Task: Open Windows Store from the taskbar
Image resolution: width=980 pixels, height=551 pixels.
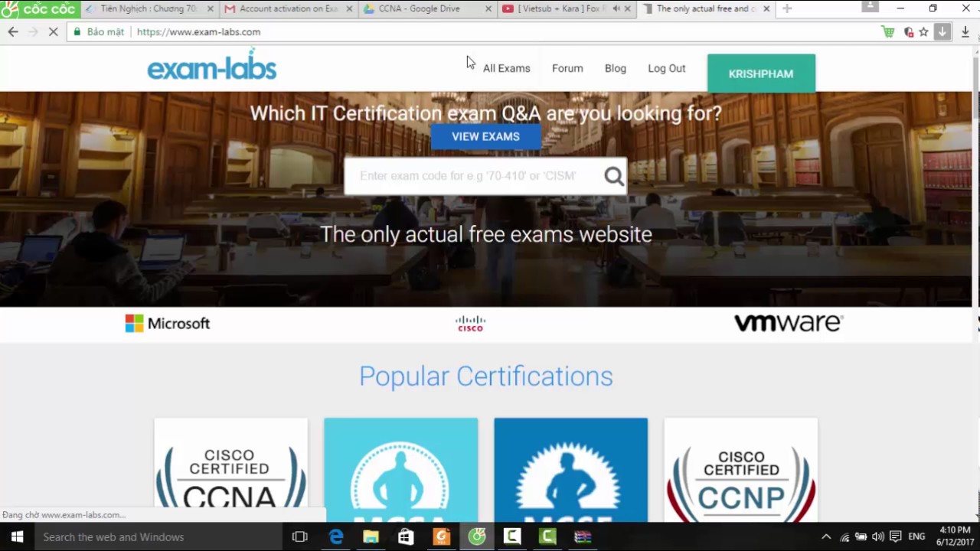Action: click(406, 536)
